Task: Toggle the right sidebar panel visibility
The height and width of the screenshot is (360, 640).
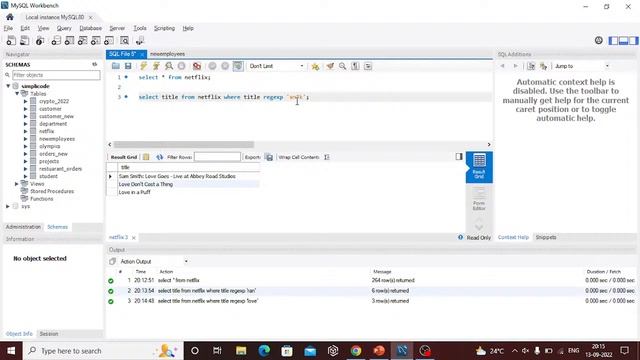Action: [x=633, y=40]
